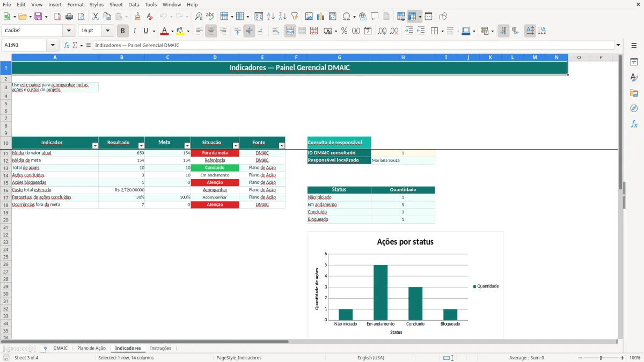The height and width of the screenshot is (362, 644).
Task: Click row header 10
Action: tap(6, 143)
